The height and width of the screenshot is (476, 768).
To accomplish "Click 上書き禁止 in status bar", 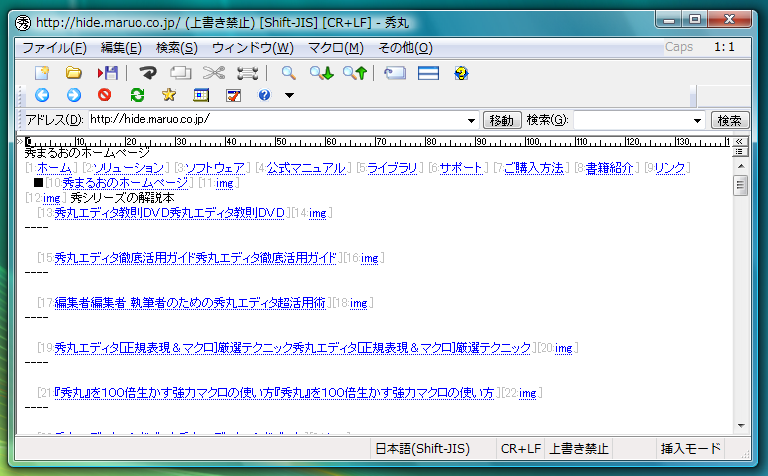I will pos(578,449).
